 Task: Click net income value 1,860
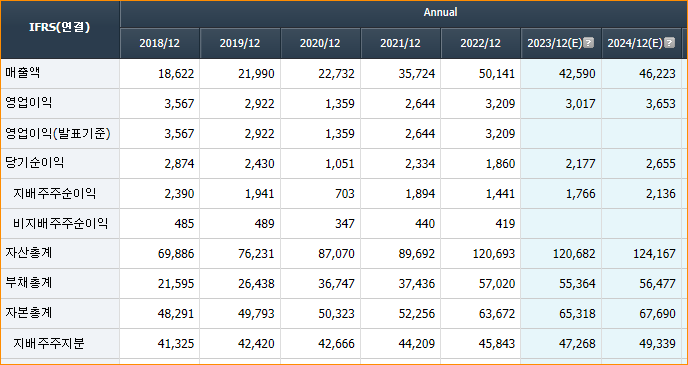coord(500,164)
